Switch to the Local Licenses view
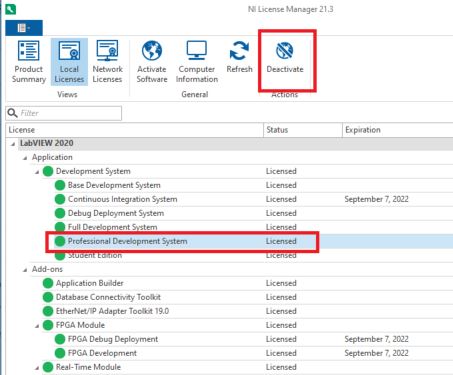This screenshot has height=375, width=453. pyautogui.click(x=69, y=62)
